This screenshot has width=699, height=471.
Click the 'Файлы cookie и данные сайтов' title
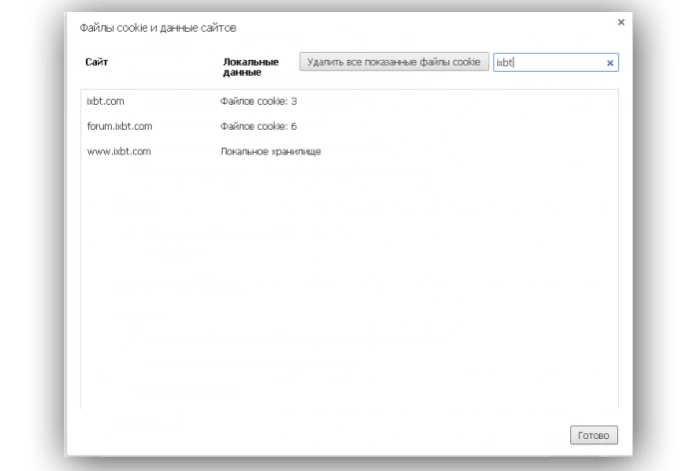(158, 28)
